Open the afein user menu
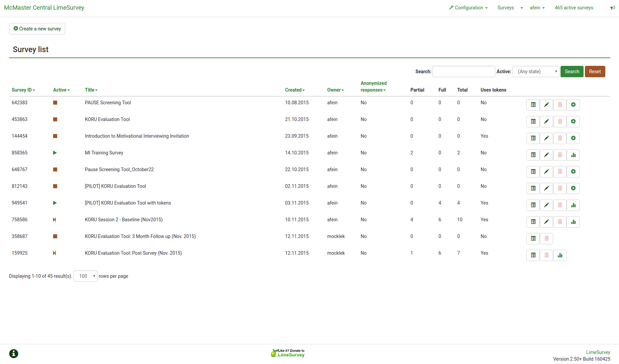This screenshot has height=364, width=619. pos(537,8)
